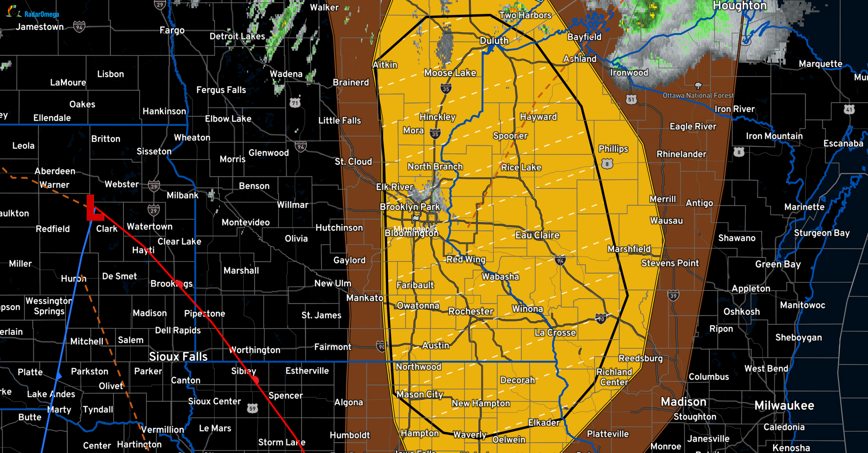Click the Platteville city label

(x=608, y=434)
